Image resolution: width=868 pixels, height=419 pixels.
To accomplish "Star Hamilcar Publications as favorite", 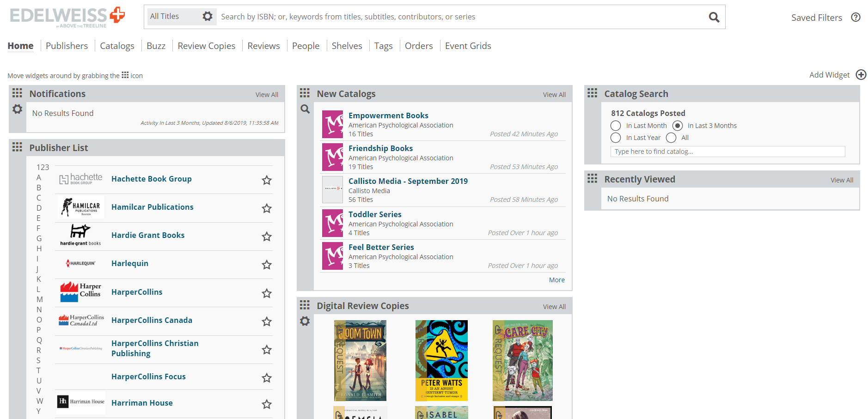I will pos(267,208).
